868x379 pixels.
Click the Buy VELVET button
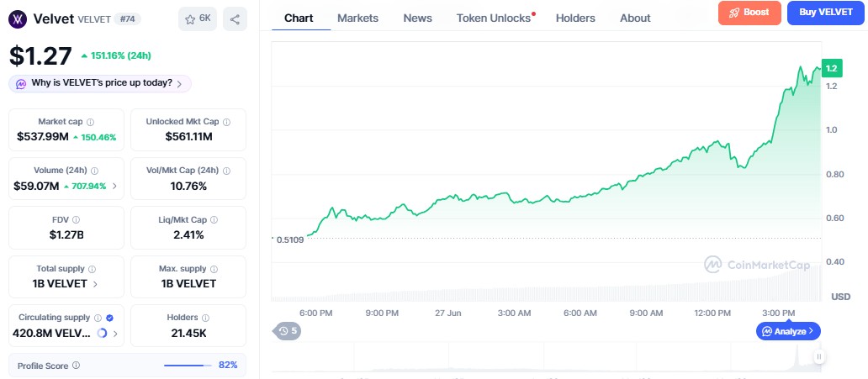pos(825,13)
